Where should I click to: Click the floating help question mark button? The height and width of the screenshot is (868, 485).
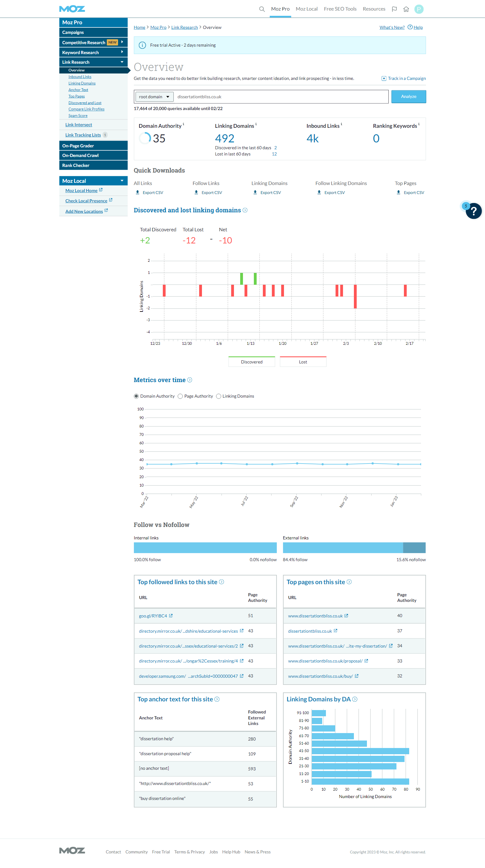473,211
